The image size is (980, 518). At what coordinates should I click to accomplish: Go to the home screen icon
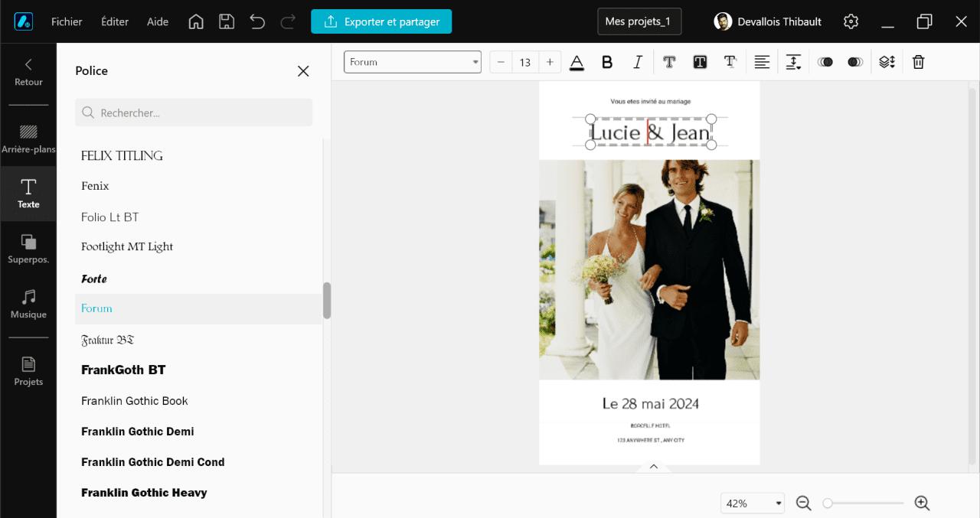pyautogui.click(x=196, y=21)
